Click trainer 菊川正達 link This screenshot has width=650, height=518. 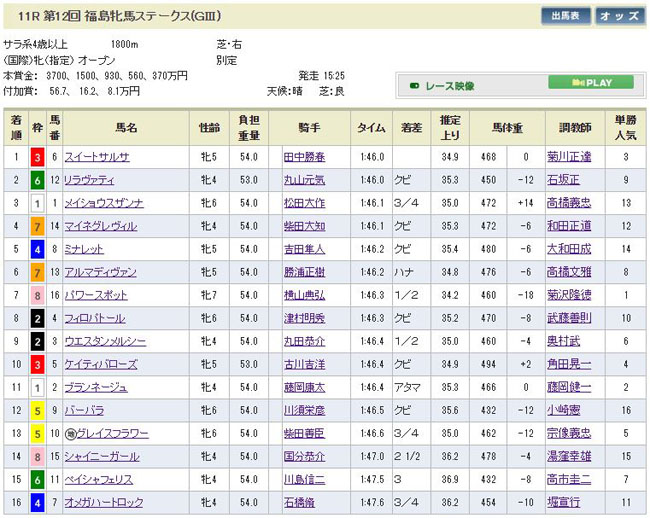click(x=570, y=157)
